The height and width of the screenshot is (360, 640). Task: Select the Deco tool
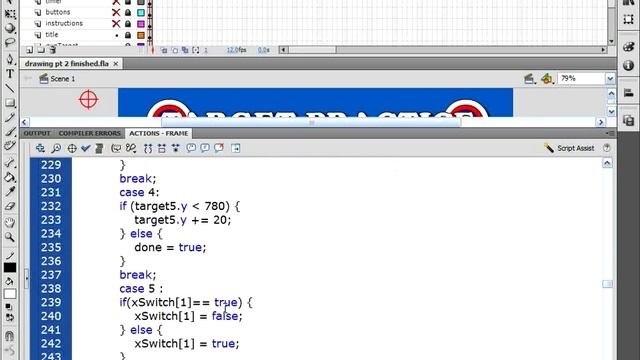[10, 146]
